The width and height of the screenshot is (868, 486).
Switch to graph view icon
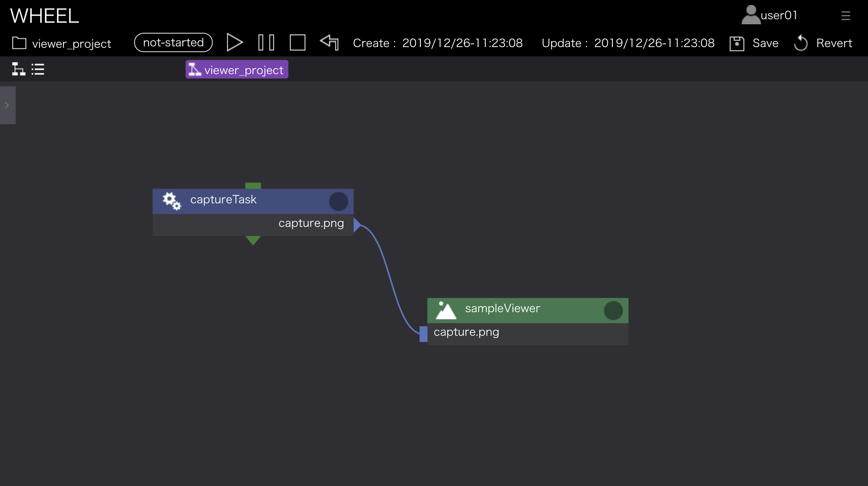18,69
